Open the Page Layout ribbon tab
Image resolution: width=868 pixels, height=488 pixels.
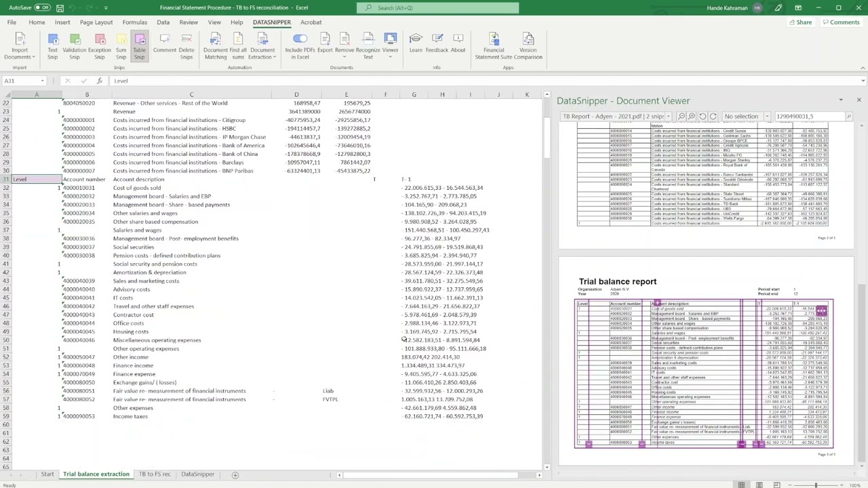click(96, 22)
